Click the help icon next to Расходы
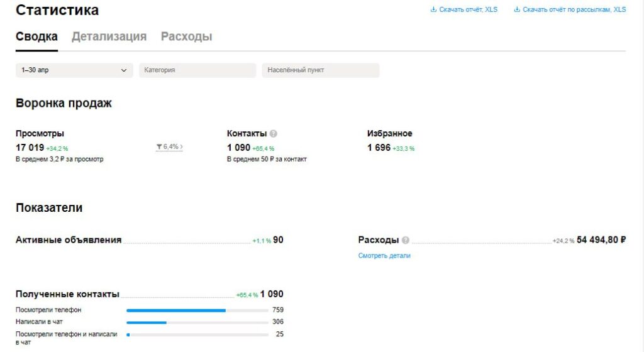Image resolution: width=644 pixels, height=352 pixels. pos(406,240)
